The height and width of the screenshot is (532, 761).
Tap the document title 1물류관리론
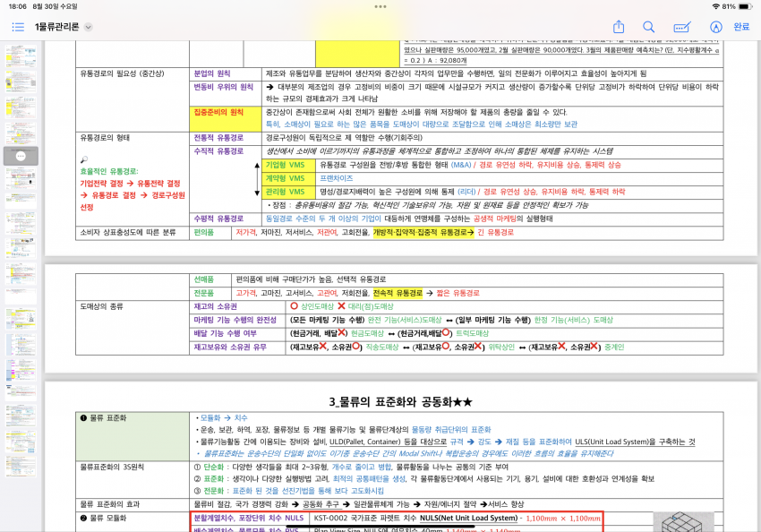[x=56, y=27]
